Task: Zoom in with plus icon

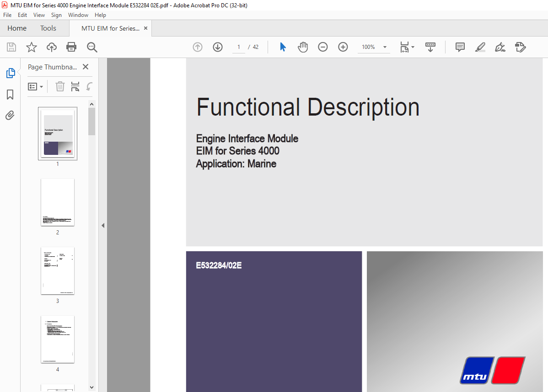Action: (x=343, y=47)
